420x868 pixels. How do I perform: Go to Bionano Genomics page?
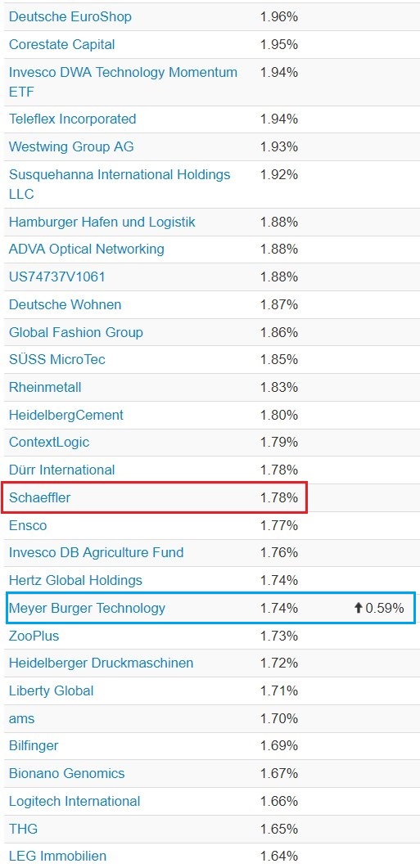point(67,773)
